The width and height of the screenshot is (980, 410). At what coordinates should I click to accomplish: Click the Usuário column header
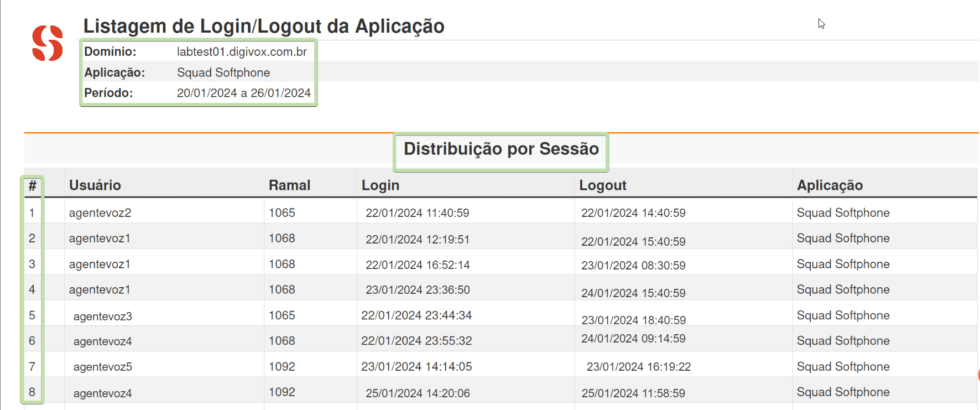(95, 185)
